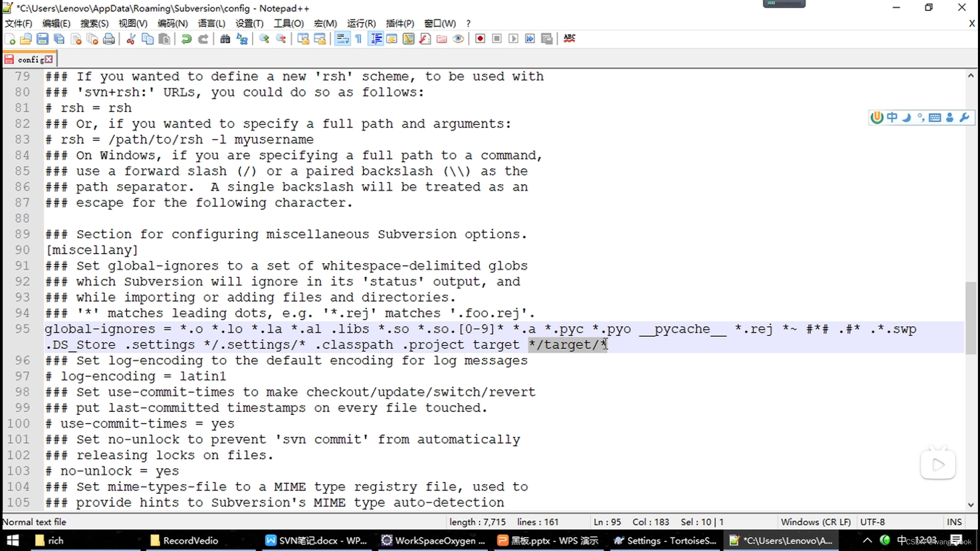Open the 设置(T) menu
Image resolution: width=980 pixels, height=551 pixels.
[x=249, y=23]
